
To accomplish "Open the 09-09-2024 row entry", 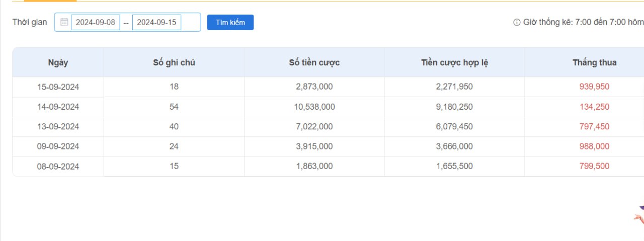I will pos(58,146).
